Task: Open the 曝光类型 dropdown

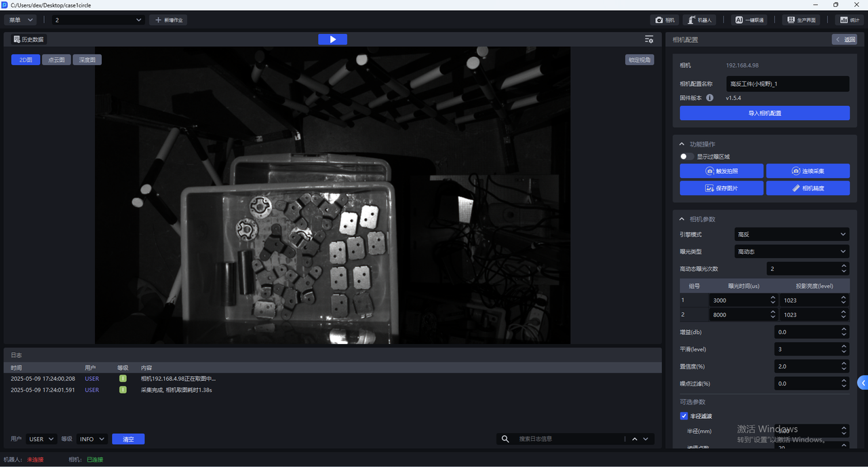Action: click(791, 252)
